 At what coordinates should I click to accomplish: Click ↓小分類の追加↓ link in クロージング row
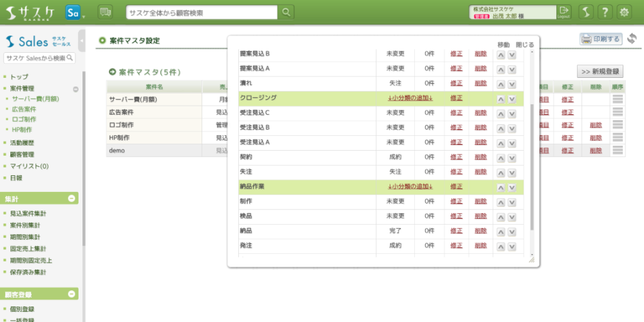(x=410, y=98)
